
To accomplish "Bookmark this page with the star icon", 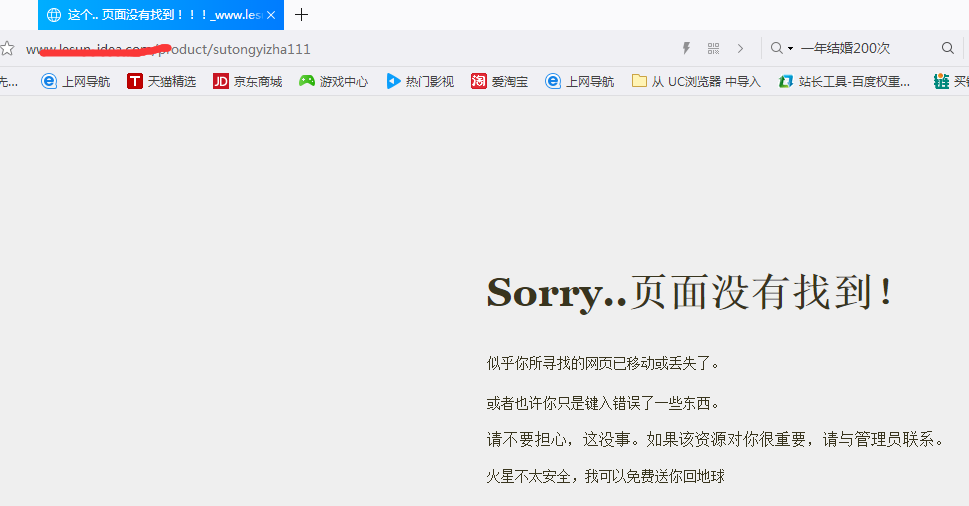I will click(x=7, y=48).
